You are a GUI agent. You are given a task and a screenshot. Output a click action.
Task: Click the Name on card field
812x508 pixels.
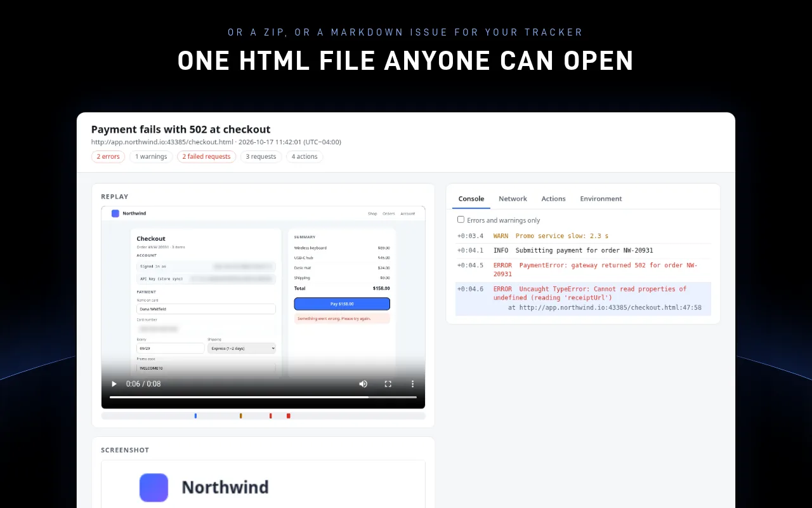(x=206, y=309)
